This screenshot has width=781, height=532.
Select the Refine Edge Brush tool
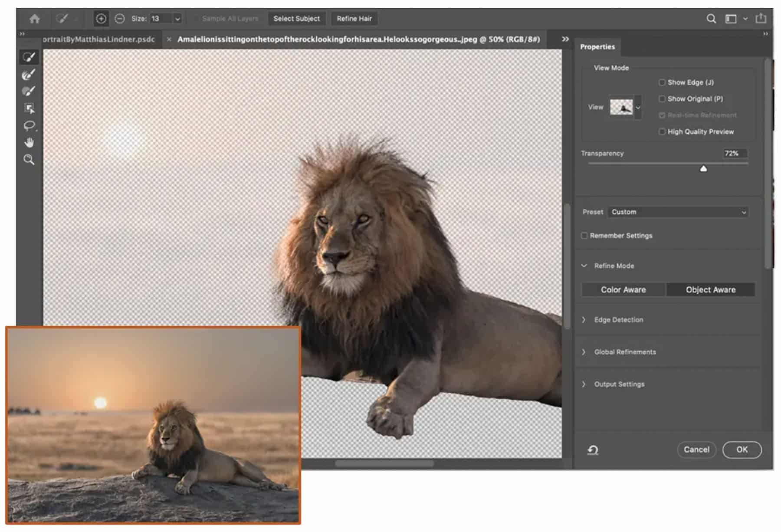[x=29, y=75]
